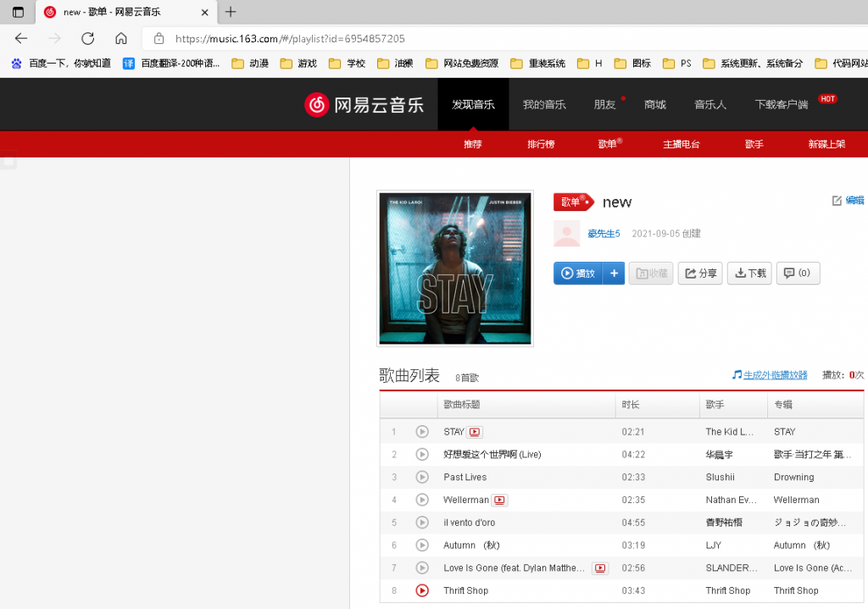
Task: Click the site lock icon
Action: tap(159, 39)
